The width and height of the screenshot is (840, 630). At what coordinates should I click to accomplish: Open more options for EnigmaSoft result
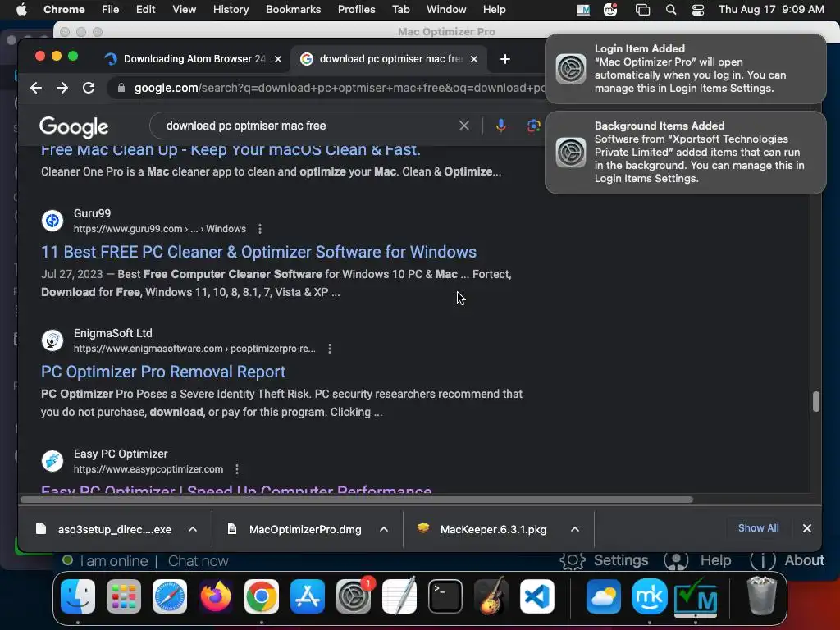(x=330, y=349)
